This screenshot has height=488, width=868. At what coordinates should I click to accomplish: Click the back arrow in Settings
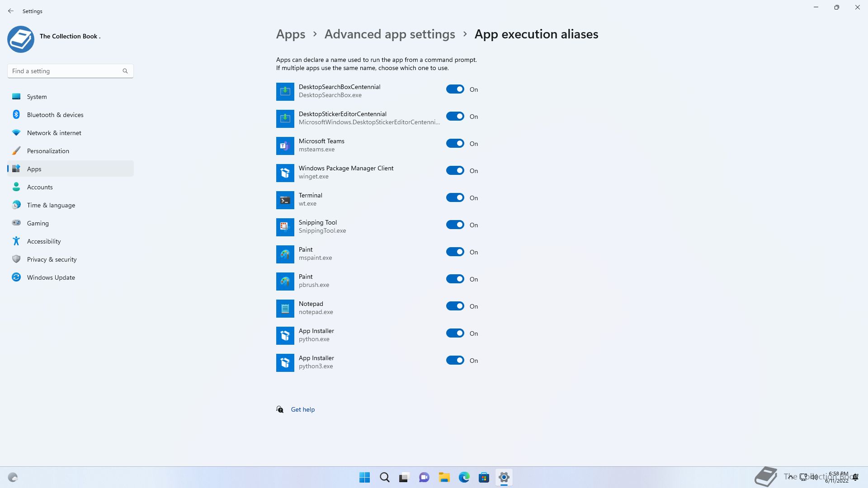(11, 11)
